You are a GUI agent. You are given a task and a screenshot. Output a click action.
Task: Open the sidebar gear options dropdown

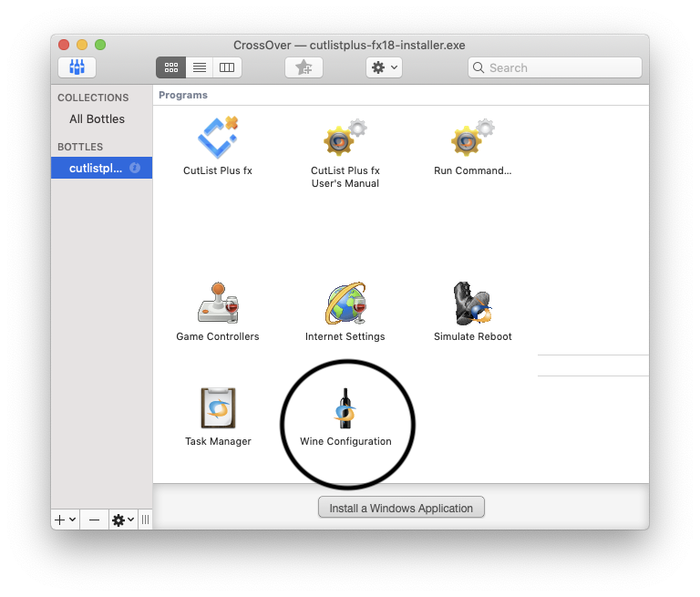coord(123,520)
